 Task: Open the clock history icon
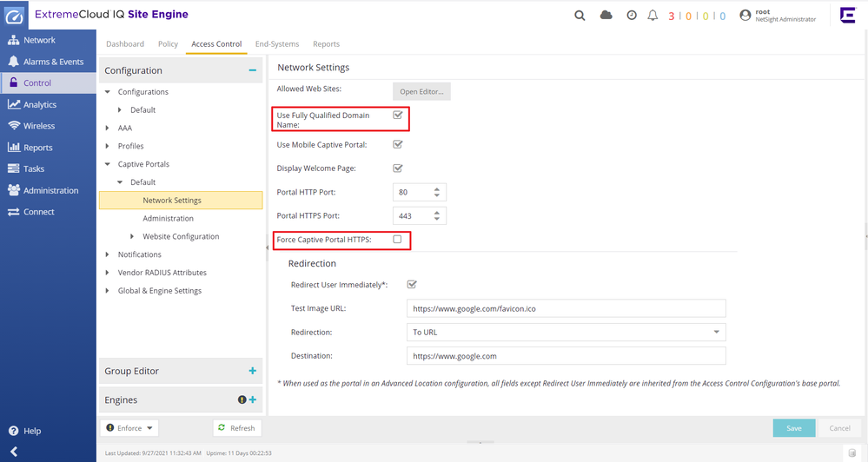click(632, 16)
